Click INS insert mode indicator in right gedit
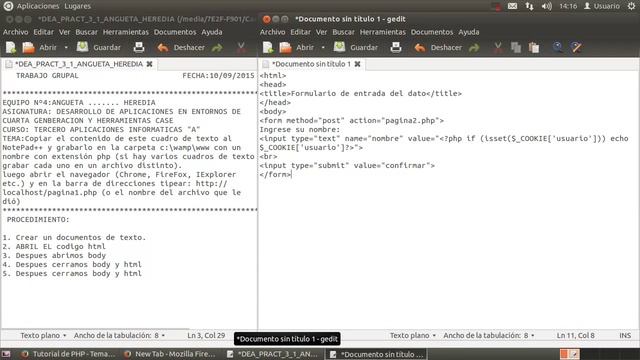This screenshot has width=640, height=360. pos(625,336)
